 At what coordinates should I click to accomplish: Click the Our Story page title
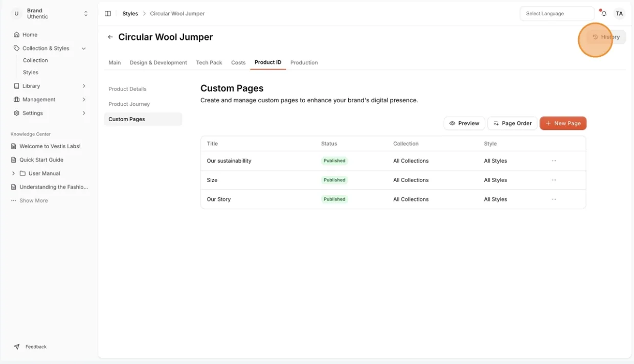pyautogui.click(x=219, y=199)
